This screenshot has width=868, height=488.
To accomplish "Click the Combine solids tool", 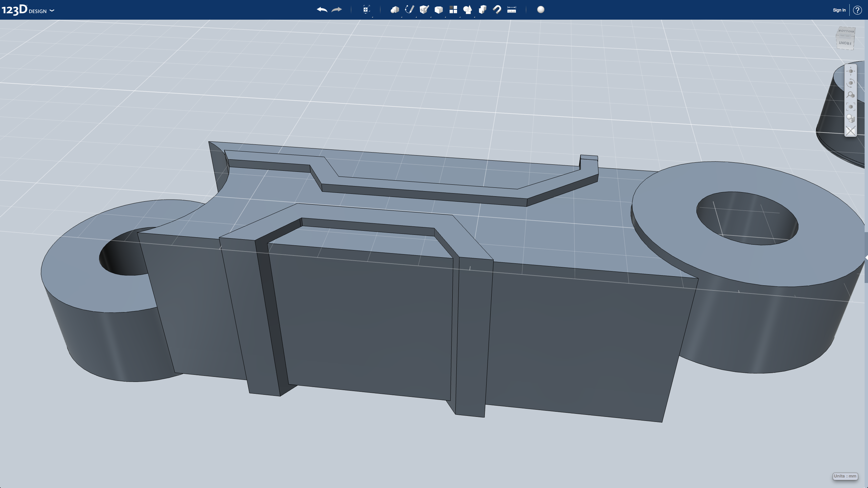I will point(482,10).
